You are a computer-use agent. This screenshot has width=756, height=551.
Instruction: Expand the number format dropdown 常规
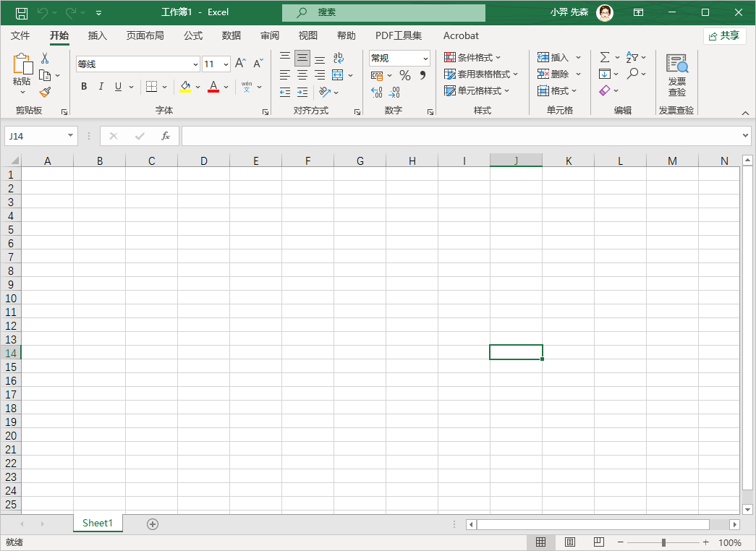pos(425,59)
